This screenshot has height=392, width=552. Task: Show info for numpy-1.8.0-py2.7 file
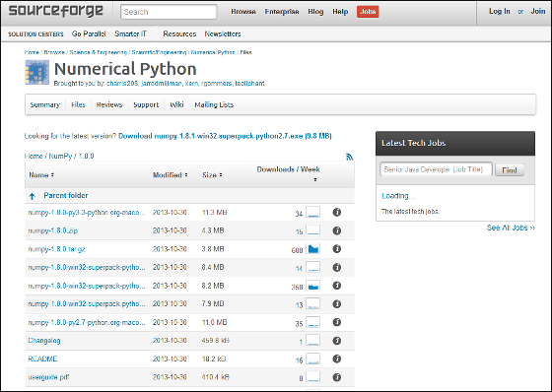click(x=337, y=322)
